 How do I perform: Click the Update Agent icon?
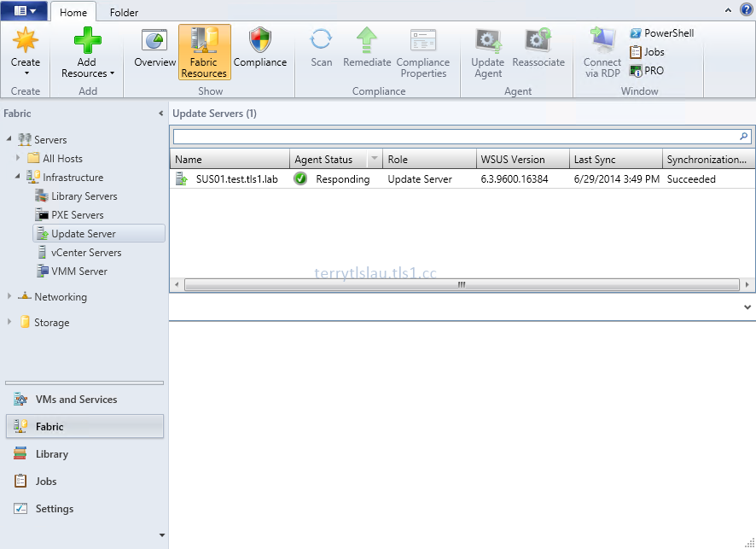tap(487, 51)
